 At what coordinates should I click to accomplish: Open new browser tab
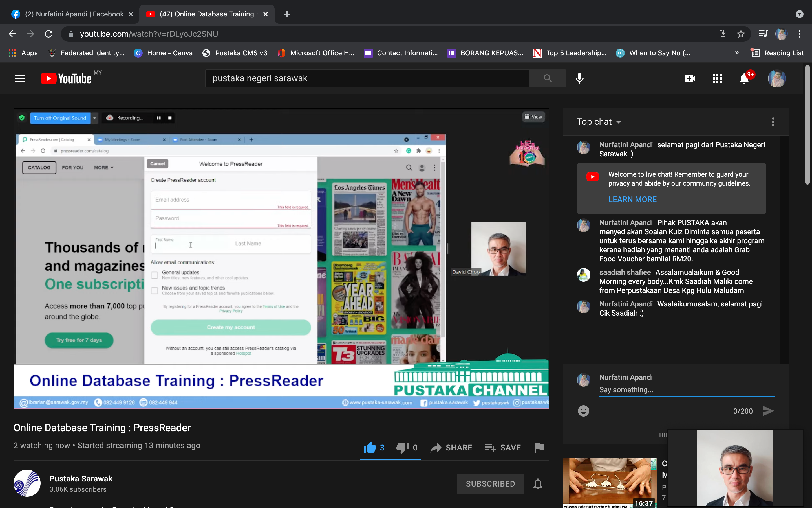[287, 14]
